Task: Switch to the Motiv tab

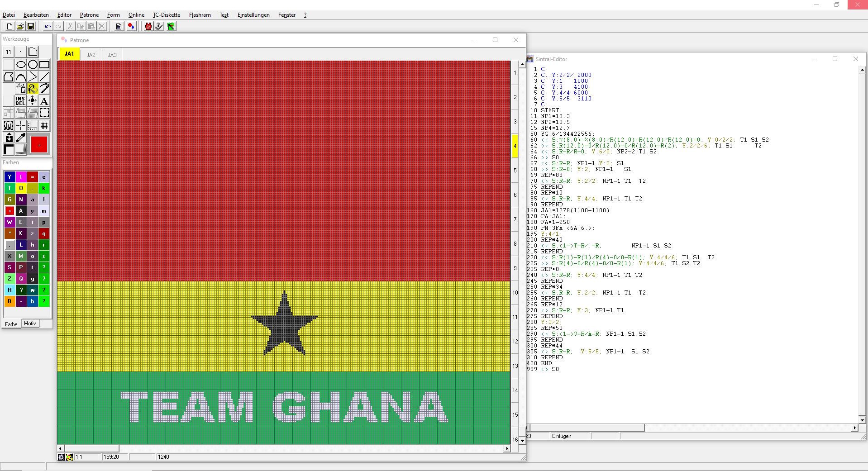Action: pos(30,324)
